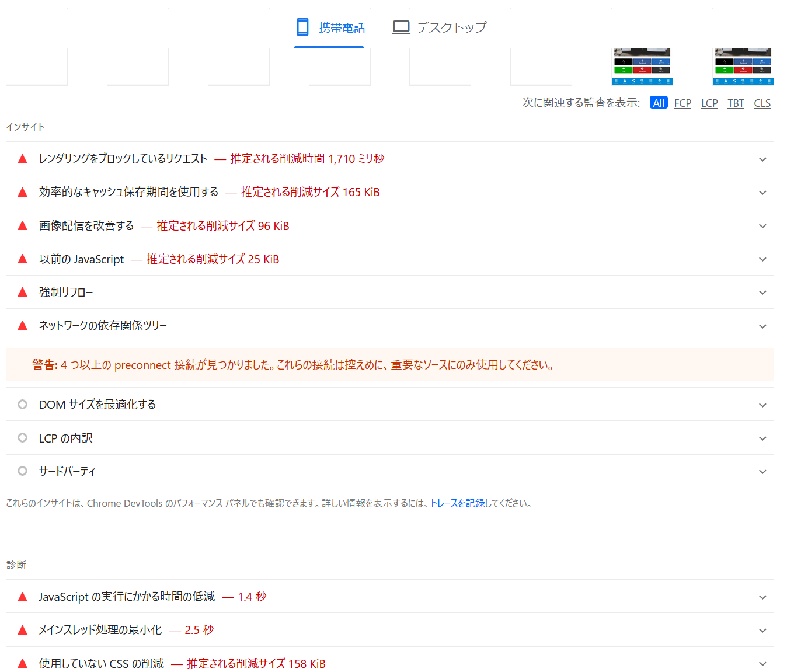Expand 効率的なキャッシュ保存期間を使用する chevron
Viewport: 787px width, 672px height.
(762, 193)
